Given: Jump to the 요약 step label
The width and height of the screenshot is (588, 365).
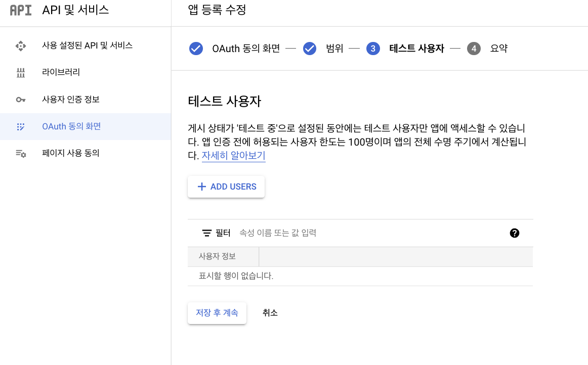Looking at the screenshot, I should [x=499, y=49].
